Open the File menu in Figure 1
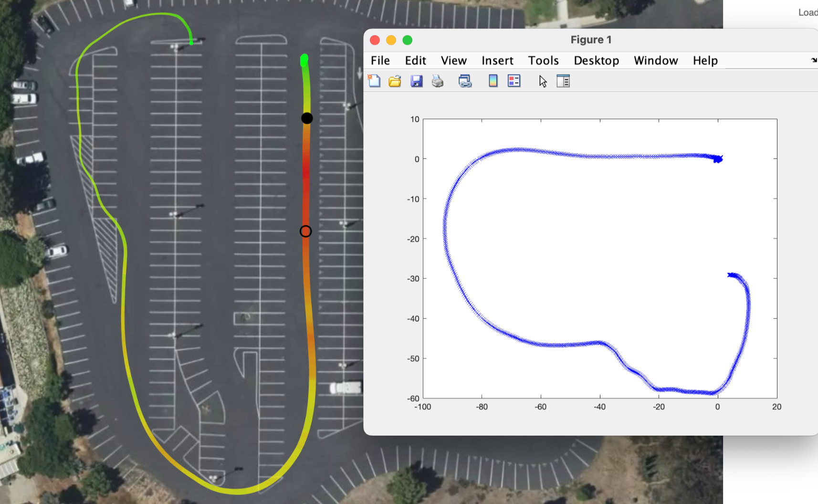The height and width of the screenshot is (504, 818). [380, 61]
